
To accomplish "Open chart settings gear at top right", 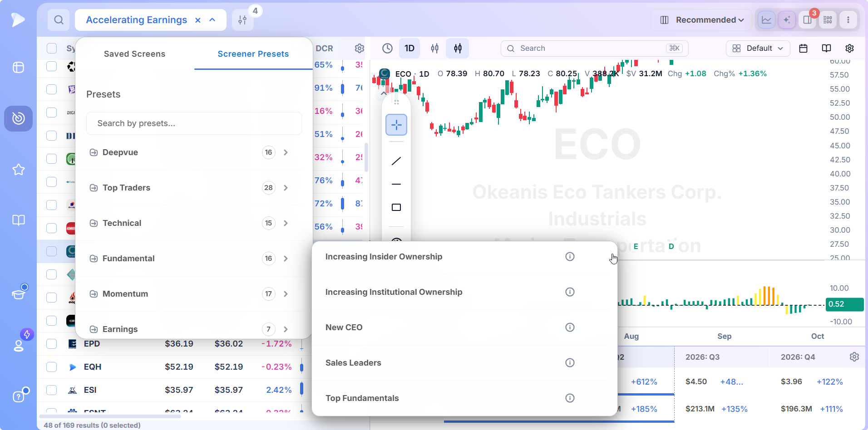I will [850, 49].
